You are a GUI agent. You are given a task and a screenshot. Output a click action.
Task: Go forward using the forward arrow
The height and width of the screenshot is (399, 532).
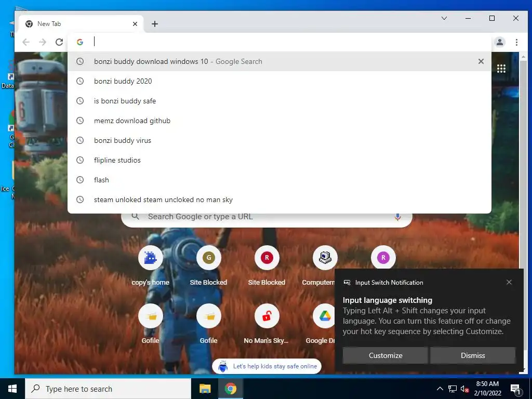point(43,42)
